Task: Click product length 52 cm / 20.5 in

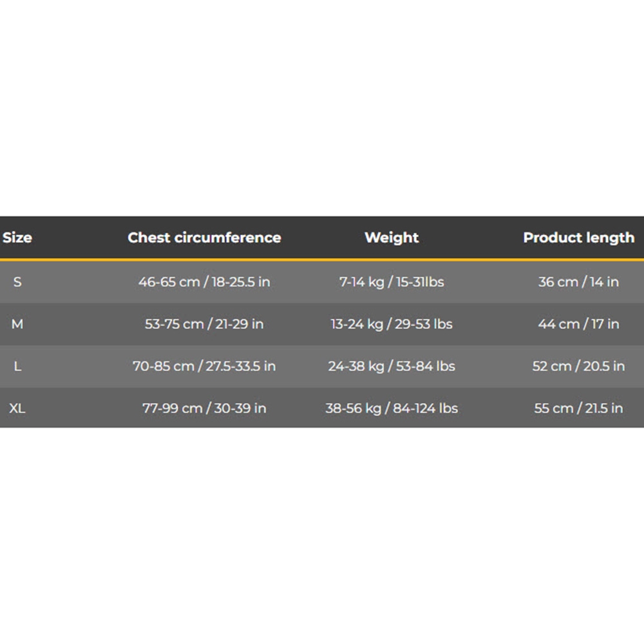Action: pos(579,366)
